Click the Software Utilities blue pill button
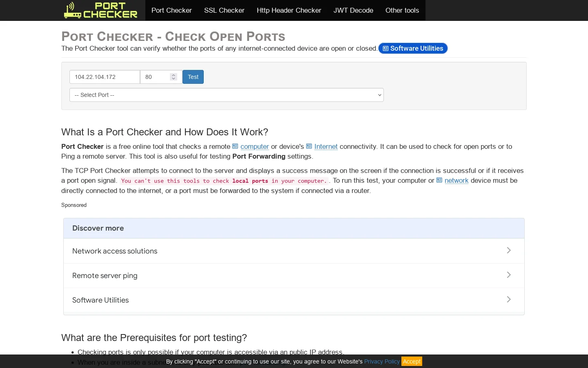This screenshot has height=368, width=588. 413,48
